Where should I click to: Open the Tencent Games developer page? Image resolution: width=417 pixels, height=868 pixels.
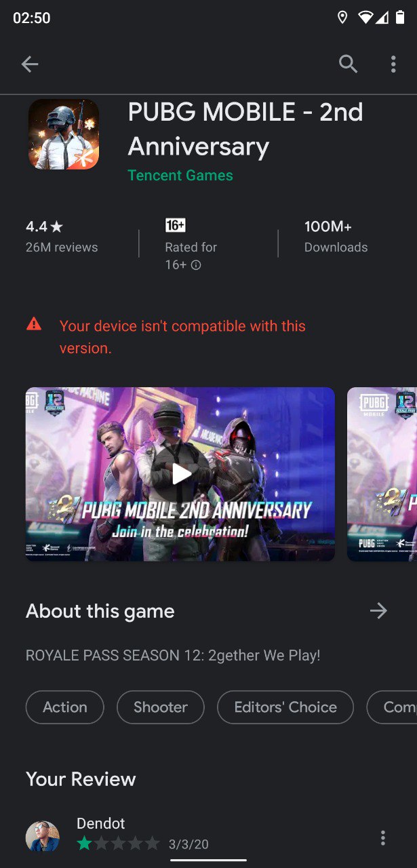point(180,175)
